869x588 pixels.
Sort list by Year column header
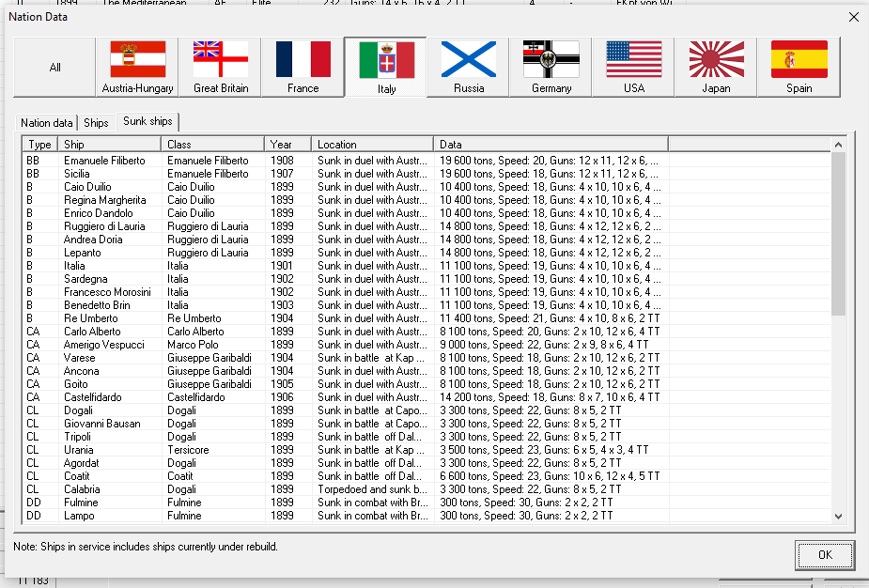287,144
